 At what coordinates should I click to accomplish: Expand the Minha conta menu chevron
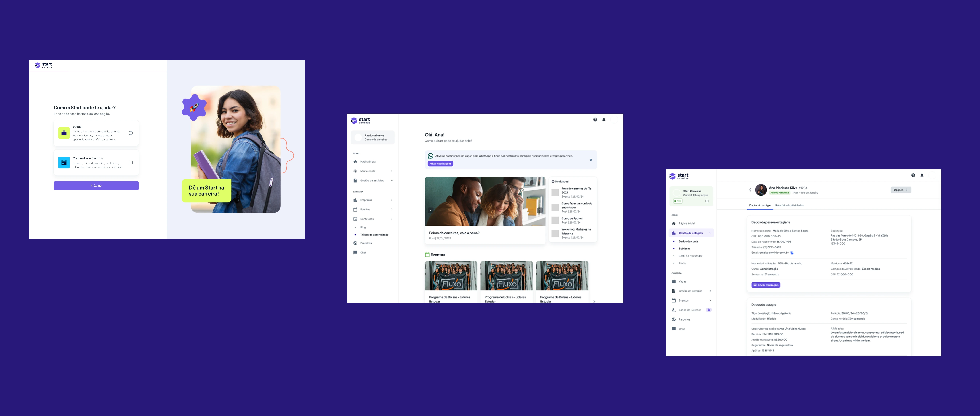point(392,171)
